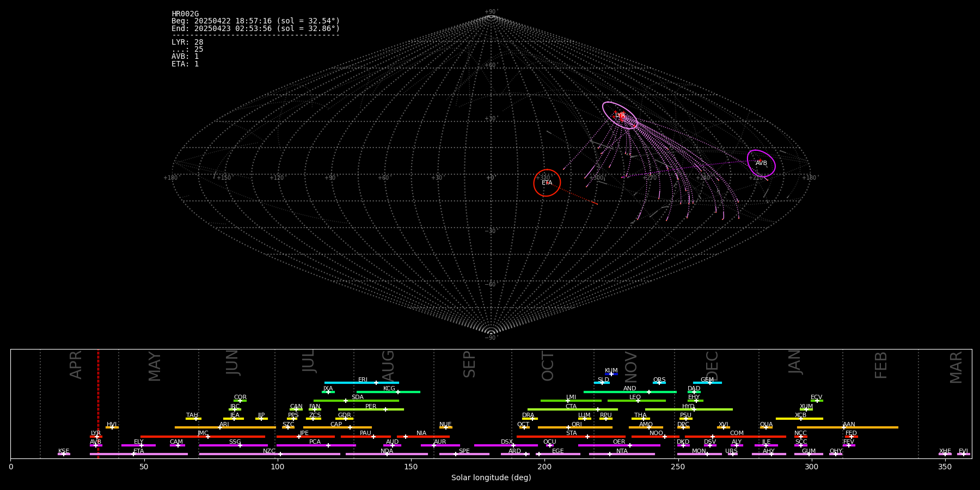Click the NUE shower label
The width and height of the screenshot is (980, 490).
(x=445, y=425)
